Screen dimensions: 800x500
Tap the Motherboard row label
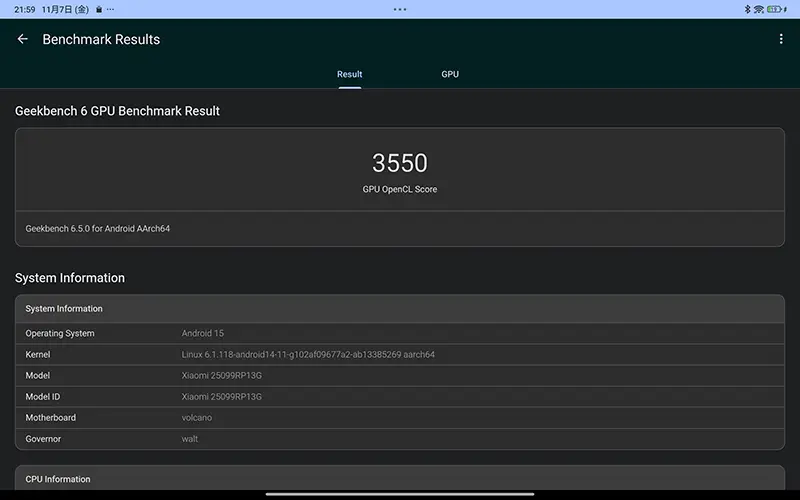click(x=51, y=417)
